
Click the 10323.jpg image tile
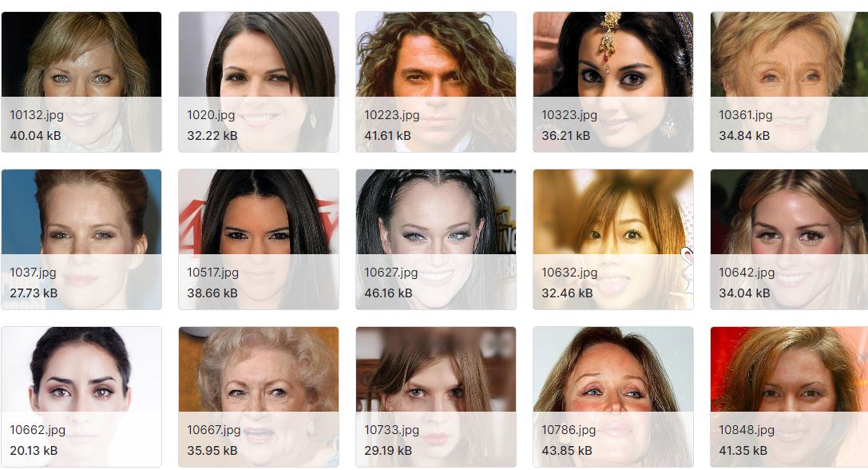612,82
